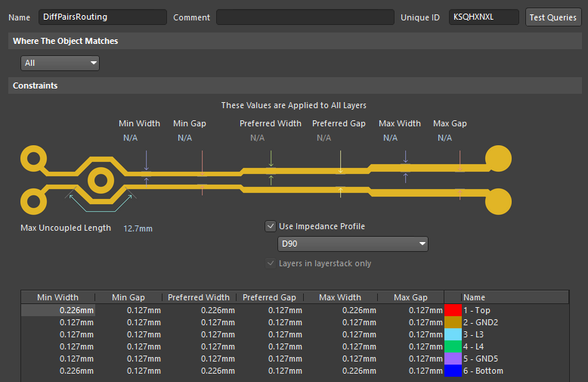Select the 3 - L3 layer name
Screen dimensions: 588x382
click(473, 334)
